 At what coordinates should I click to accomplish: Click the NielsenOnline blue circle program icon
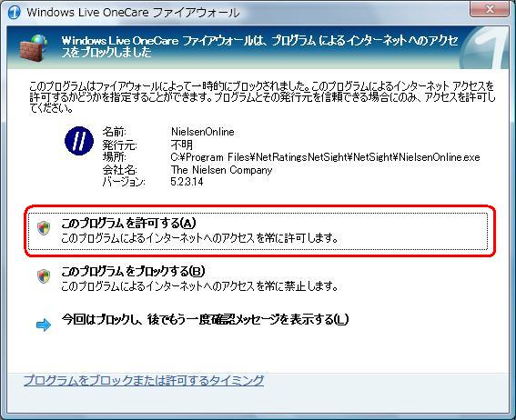pyautogui.click(x=79, y=141)
